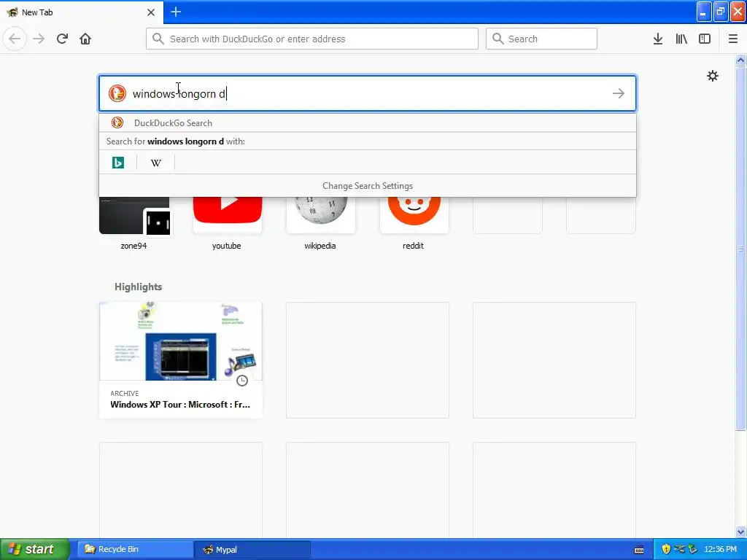Screen dimensions: 747x560
Task: Choose DuckDuckGo Search suggestion row
Action: coord(368,122)
